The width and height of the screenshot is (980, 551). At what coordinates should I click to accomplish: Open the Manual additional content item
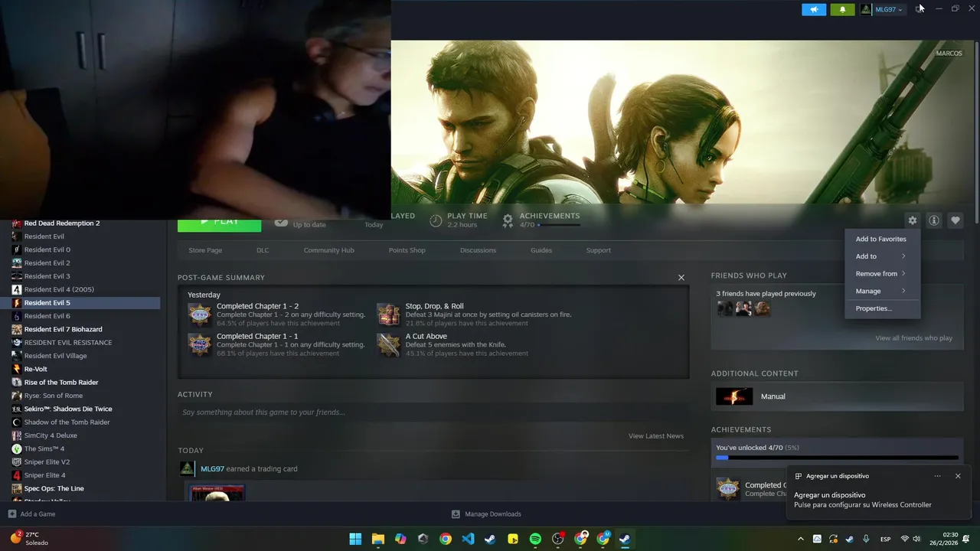(x=837, y=396)
